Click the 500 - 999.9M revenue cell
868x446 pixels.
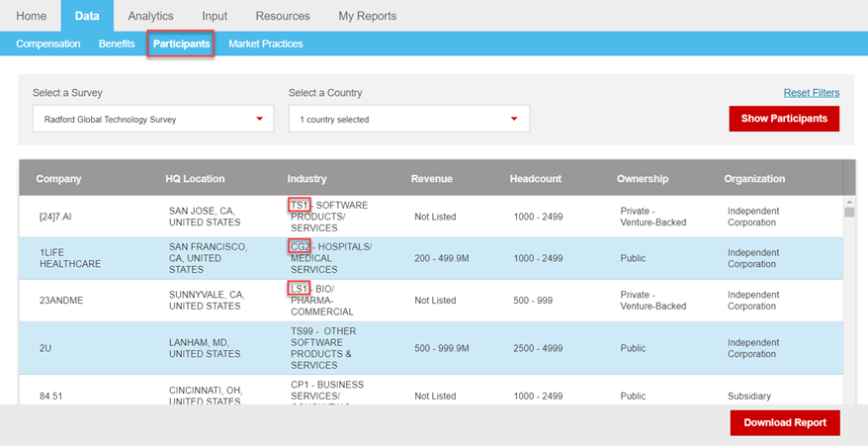coord(442,348)
